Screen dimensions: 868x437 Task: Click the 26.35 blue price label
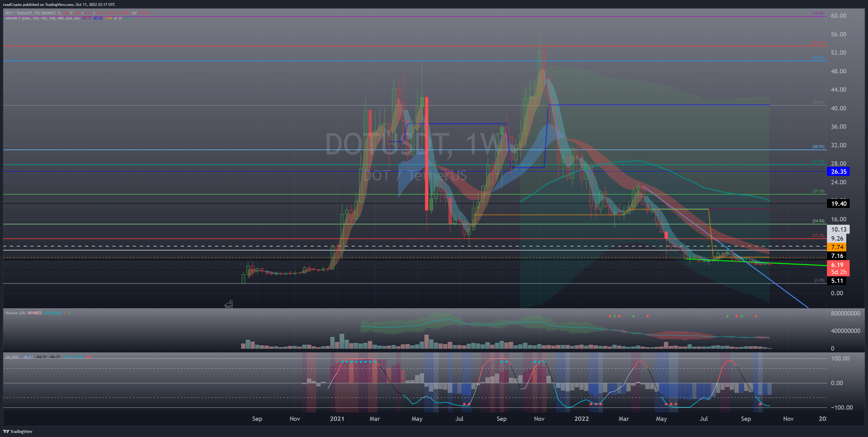coord(838,172)
